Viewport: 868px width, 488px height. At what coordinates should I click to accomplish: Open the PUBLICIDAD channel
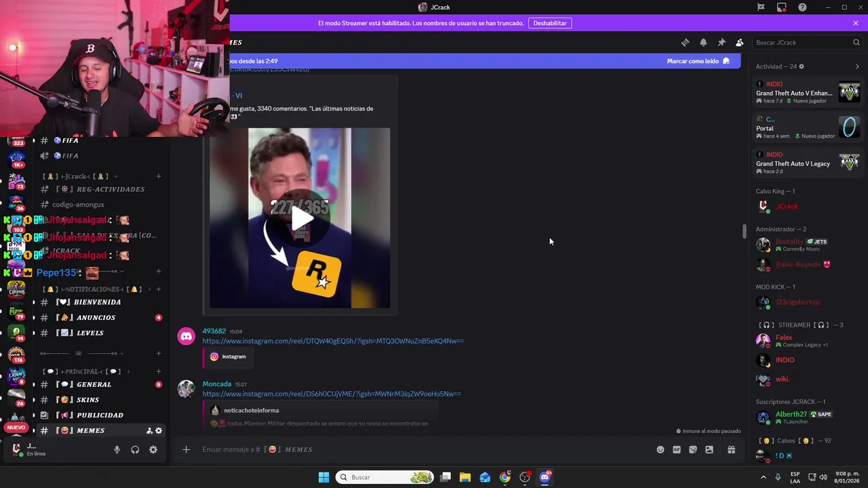coord(100,415)
